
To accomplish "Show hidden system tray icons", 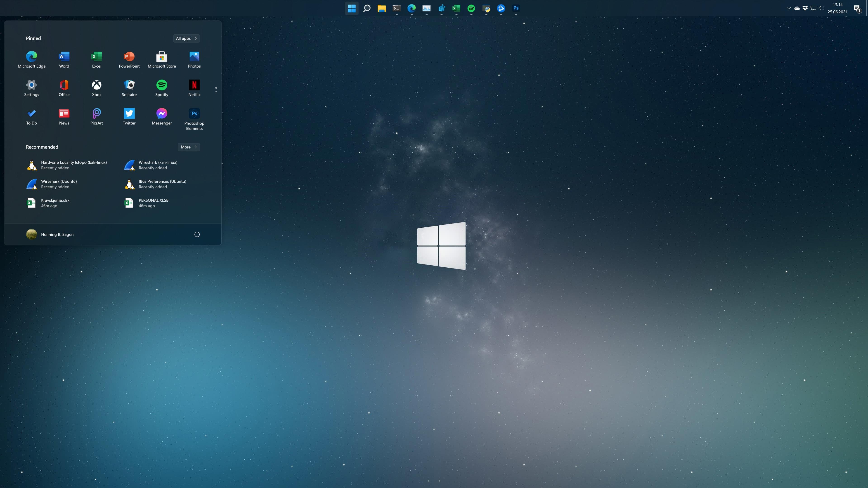I will [789, 8].
